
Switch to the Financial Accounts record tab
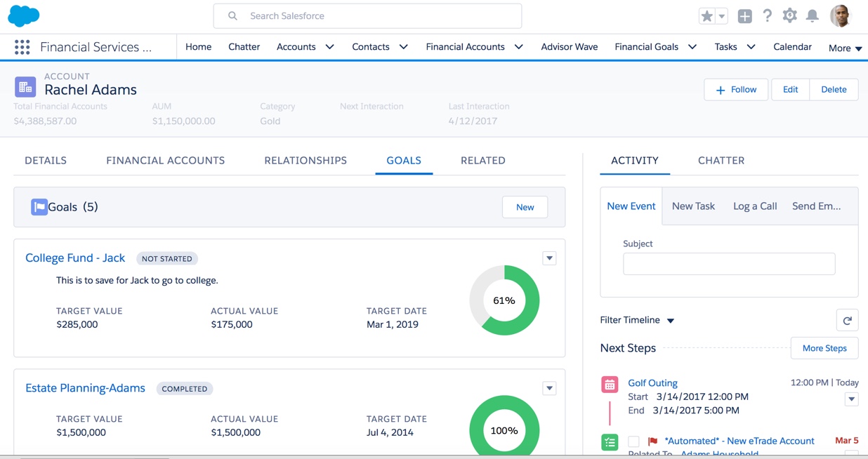(x=165, y=160)
